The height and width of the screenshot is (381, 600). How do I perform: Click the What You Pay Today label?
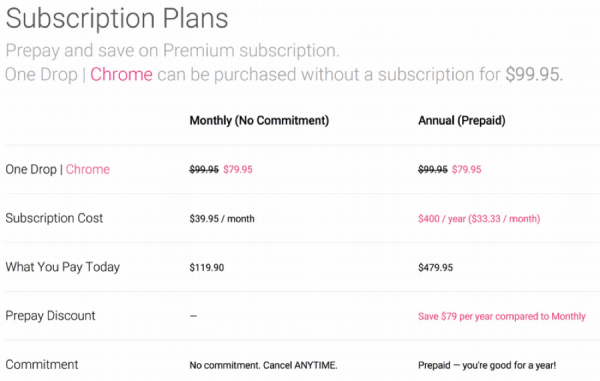click(x=62, y=267)
